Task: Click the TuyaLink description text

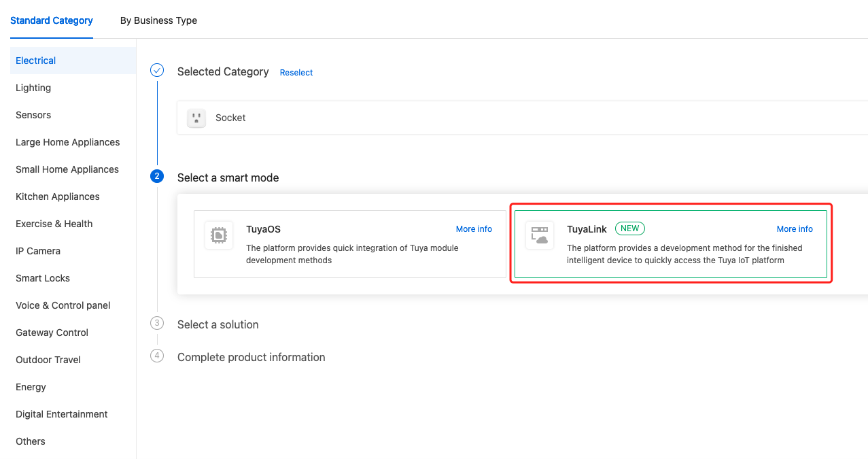Action: [684, 254]
